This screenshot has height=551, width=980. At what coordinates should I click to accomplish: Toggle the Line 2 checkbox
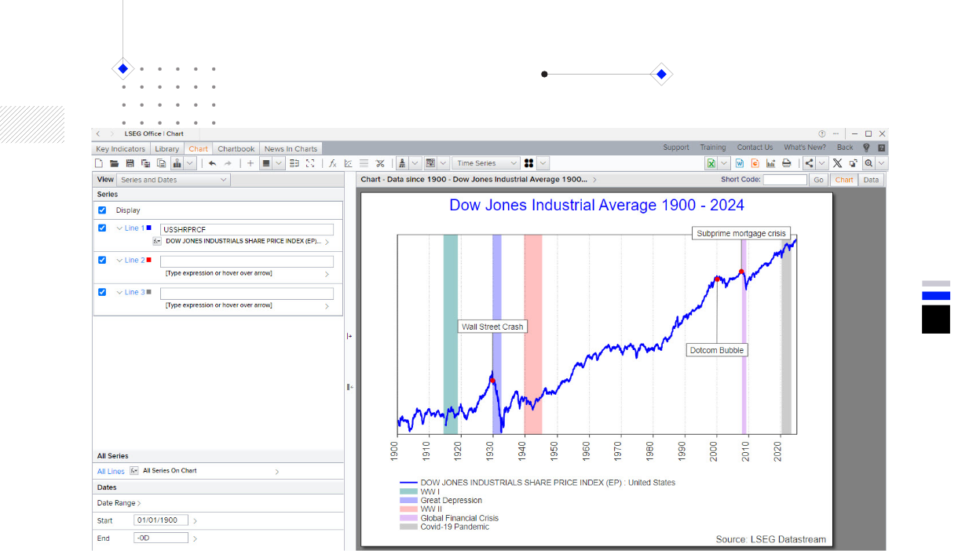pyautogui.click(x=102, y=260)
